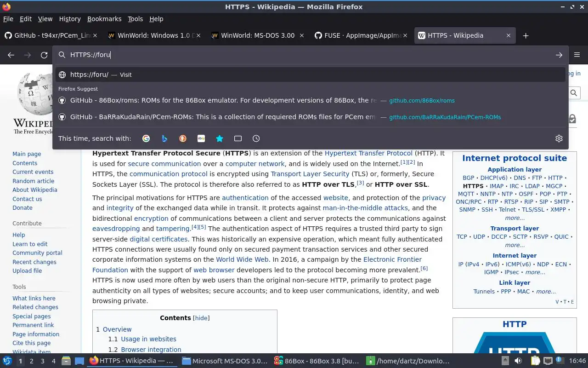Select the https://foru/ Visit suggestion
Viewport: 588px width, 368px height.
point(311,75)
